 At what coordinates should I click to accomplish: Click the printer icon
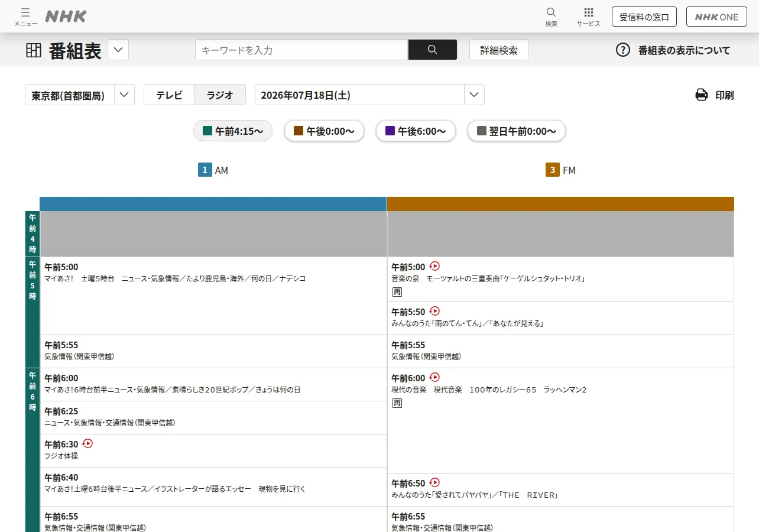click(702, 95)
